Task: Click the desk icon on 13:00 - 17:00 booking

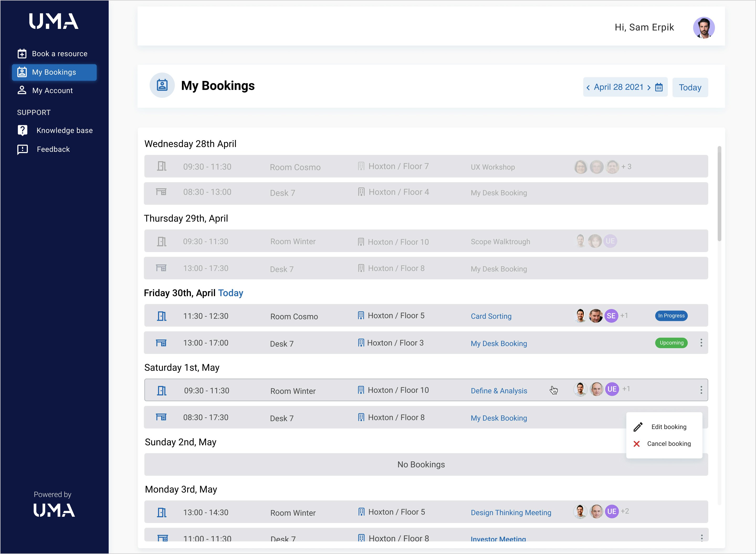Action: pyautogui.click(x=161, y=343)
